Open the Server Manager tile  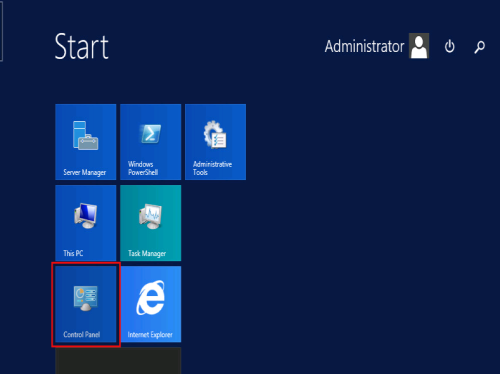click(86, 142)
